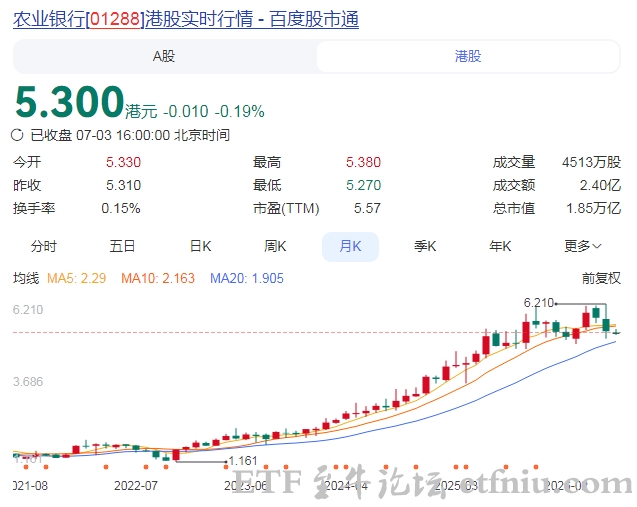Expand the 更多 dropdown
This screenshot has width=637, height=507.
(583, 246)
